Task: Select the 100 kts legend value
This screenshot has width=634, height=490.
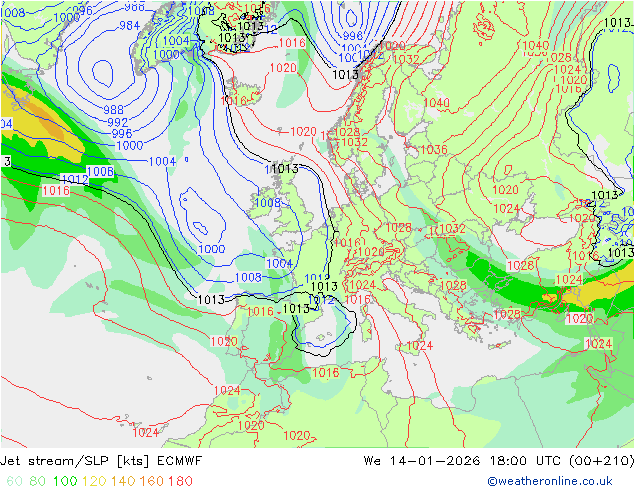Action: tap(65, 481)
